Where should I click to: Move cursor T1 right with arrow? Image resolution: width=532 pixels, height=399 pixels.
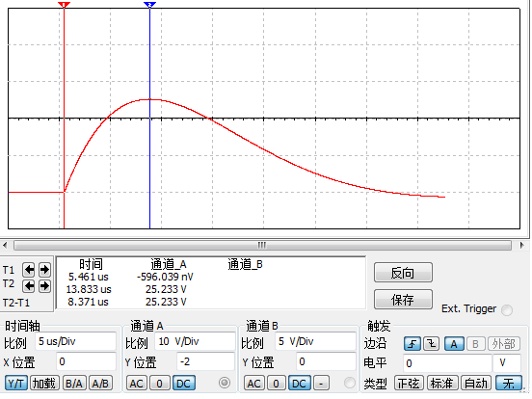[x=44, y=270]
